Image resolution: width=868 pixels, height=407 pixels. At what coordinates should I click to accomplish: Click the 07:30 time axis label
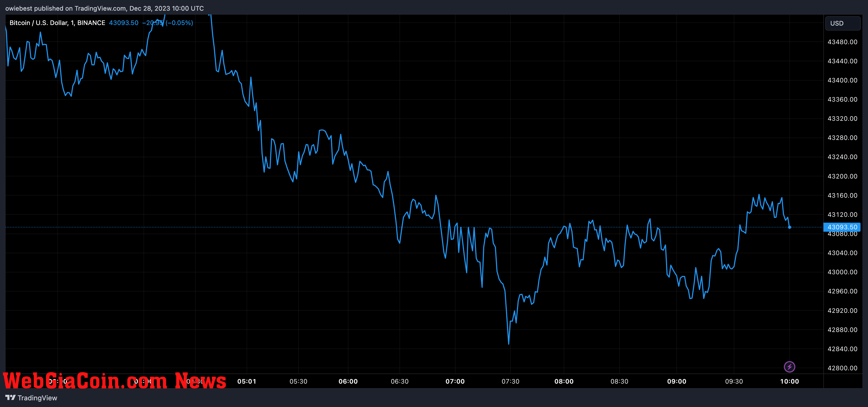[x=510, y=381]
